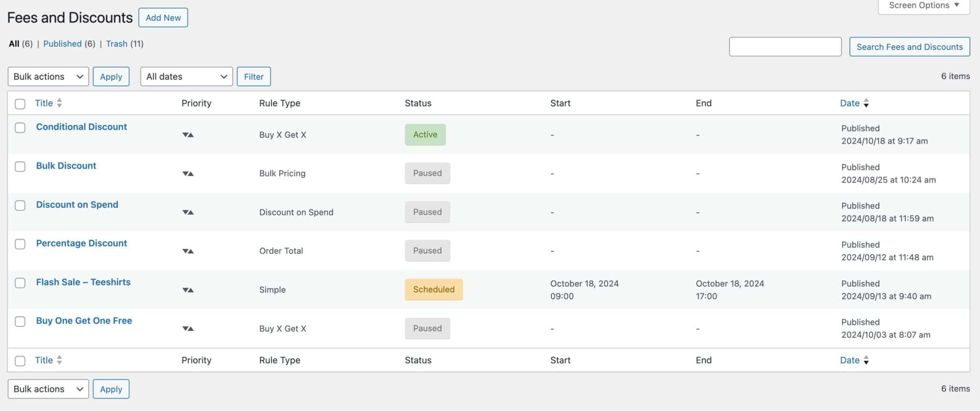The width and height of the screenshot is (980, 411).
Task: Click the top Rule Type column header
Action: tap(280, 103)
